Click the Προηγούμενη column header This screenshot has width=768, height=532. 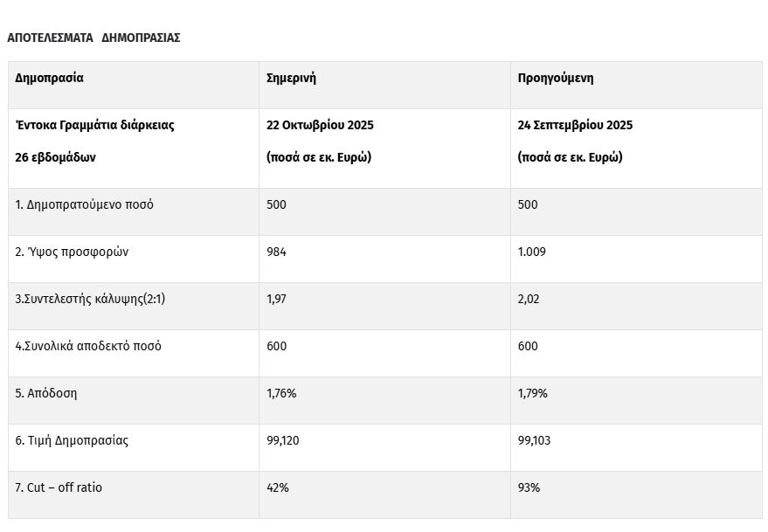tap(556, 78)
